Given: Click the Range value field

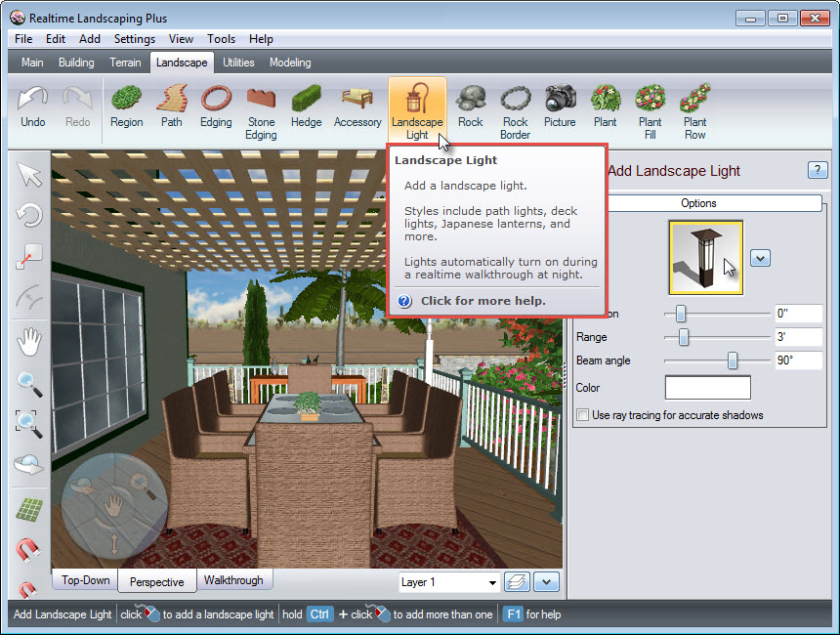Looking at the screenshot, I should [x=798, y=337].
